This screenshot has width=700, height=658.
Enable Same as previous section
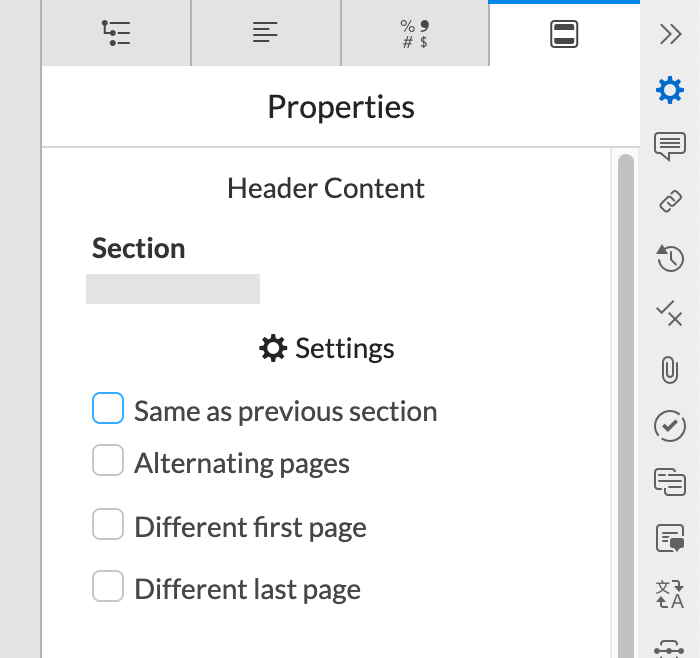click(x=108, y=409)
